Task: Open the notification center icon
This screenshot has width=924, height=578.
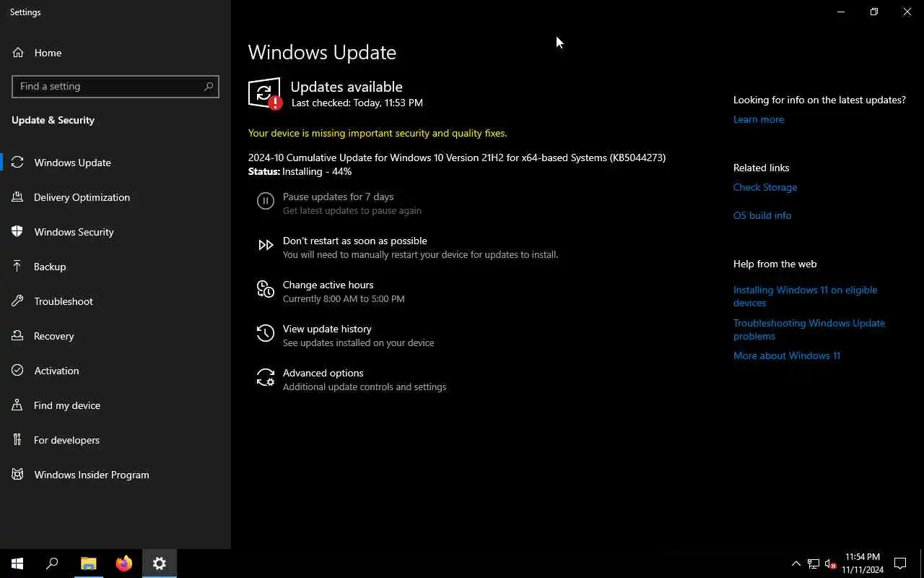Action: point(900,564)
